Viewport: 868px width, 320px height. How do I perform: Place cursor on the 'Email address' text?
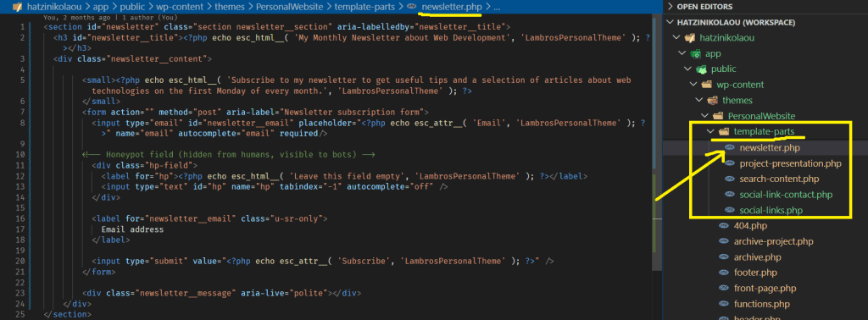click(x=132, y=229)
